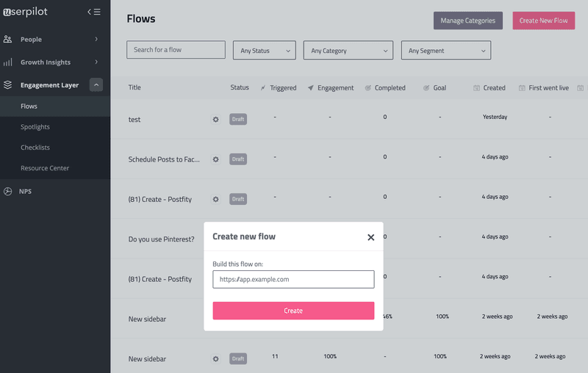The image size is (588, 373).
Task: Expand the People menu chevron
Action: tap(96, 39)
